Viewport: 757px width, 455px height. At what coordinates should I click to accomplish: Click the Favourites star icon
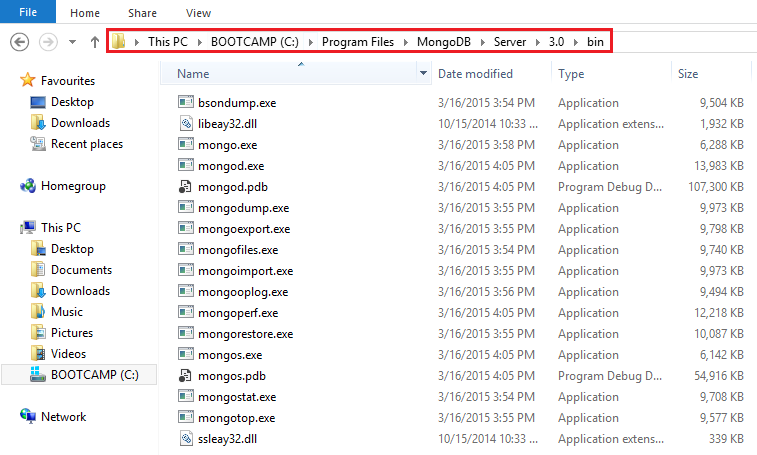(28, 81)
